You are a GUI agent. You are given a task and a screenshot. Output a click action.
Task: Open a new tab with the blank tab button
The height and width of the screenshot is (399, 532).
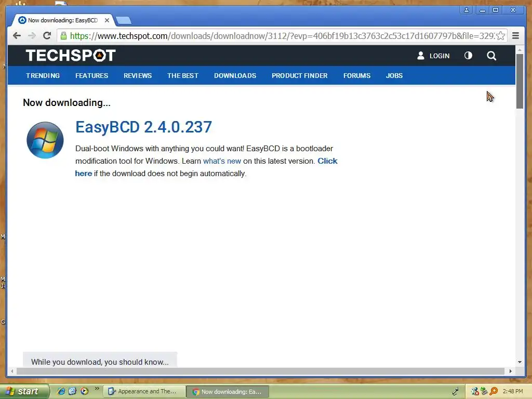tap(124, 21)
